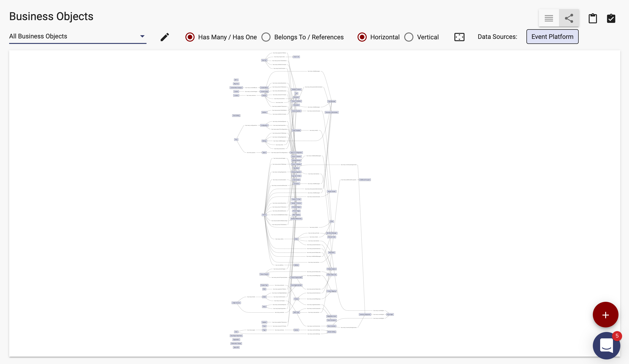The height and width of the screenshot is (364, 629).
Task: Click the checklist/task icon
Action: pos(612,18)
